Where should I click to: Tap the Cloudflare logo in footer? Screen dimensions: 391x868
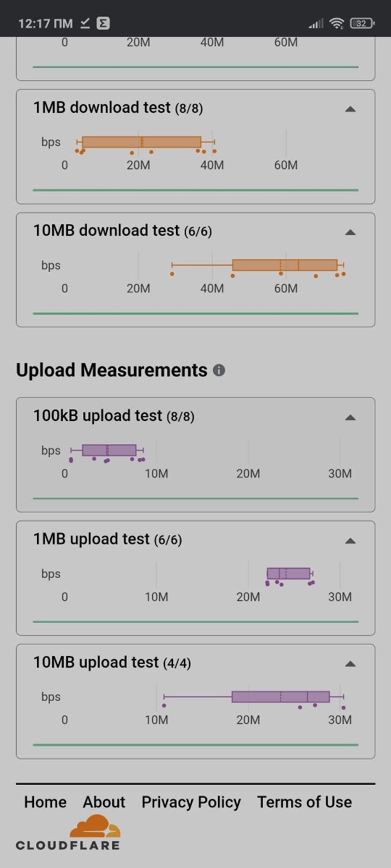coord(68,833)
